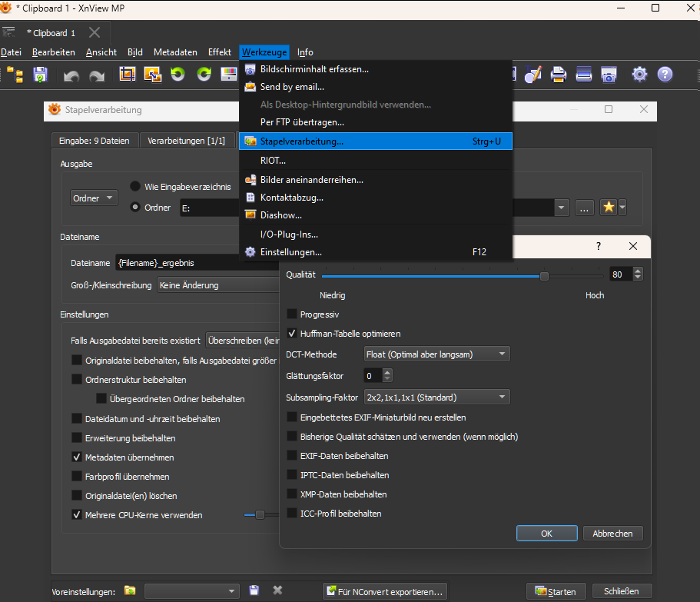Select the Ordner radio button
Viewport: 700px width, 602px height.
click(x=134, y=207)
